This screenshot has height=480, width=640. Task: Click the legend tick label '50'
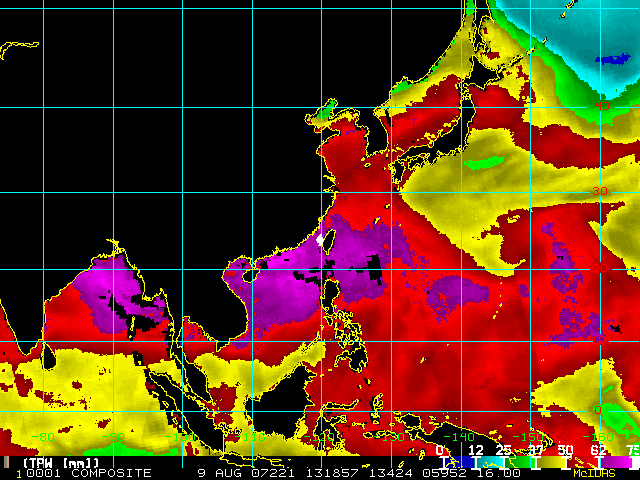(565, 450)
